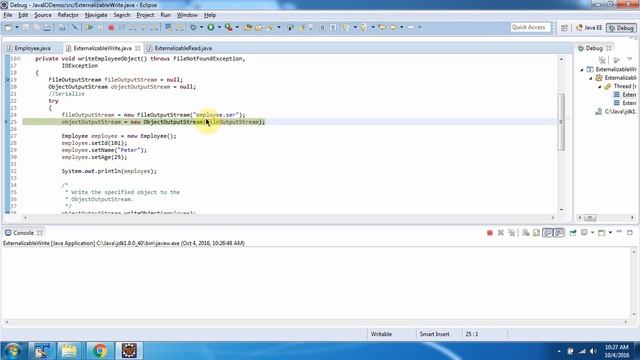
Task: Open Google Chrome from the taskbar
Action: [99, 351]
